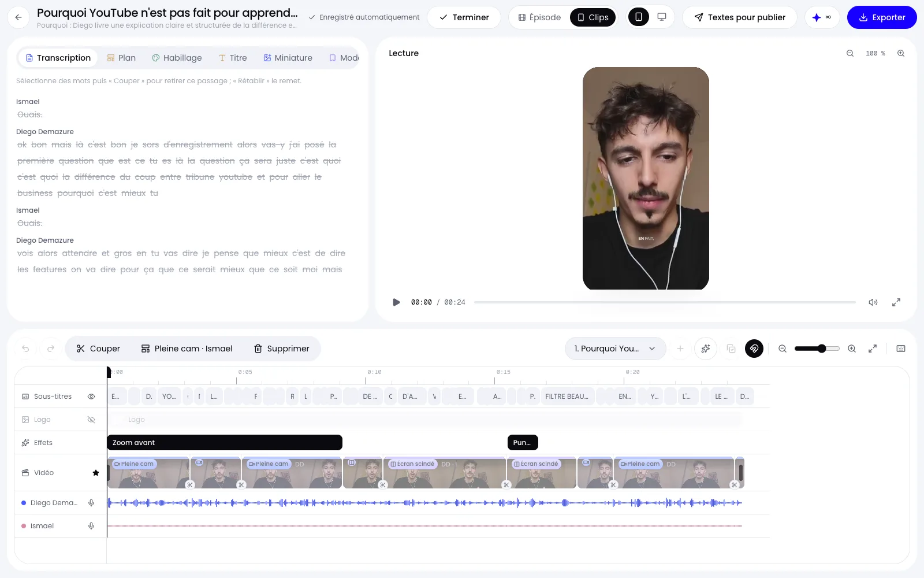Zoom in the timeline
924x578 pixels.
coord(852,349)
